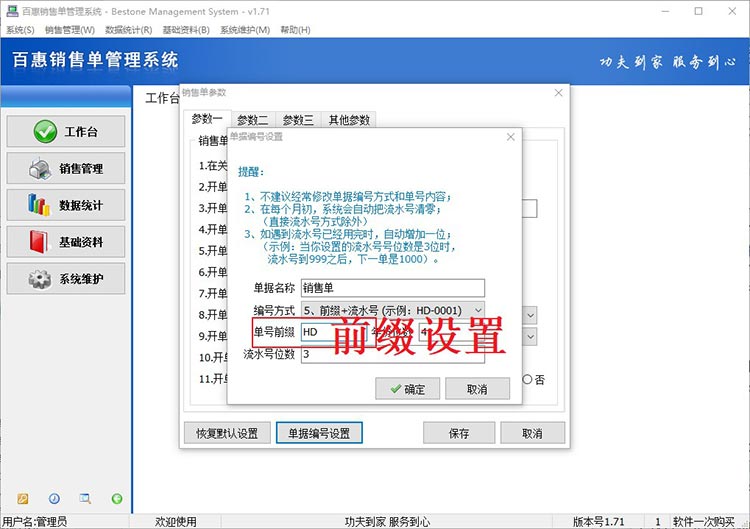750x529 pixels.
Task: Open the 系统维护(M) menu
Action: pyautogui.click(x=245, y=30)
